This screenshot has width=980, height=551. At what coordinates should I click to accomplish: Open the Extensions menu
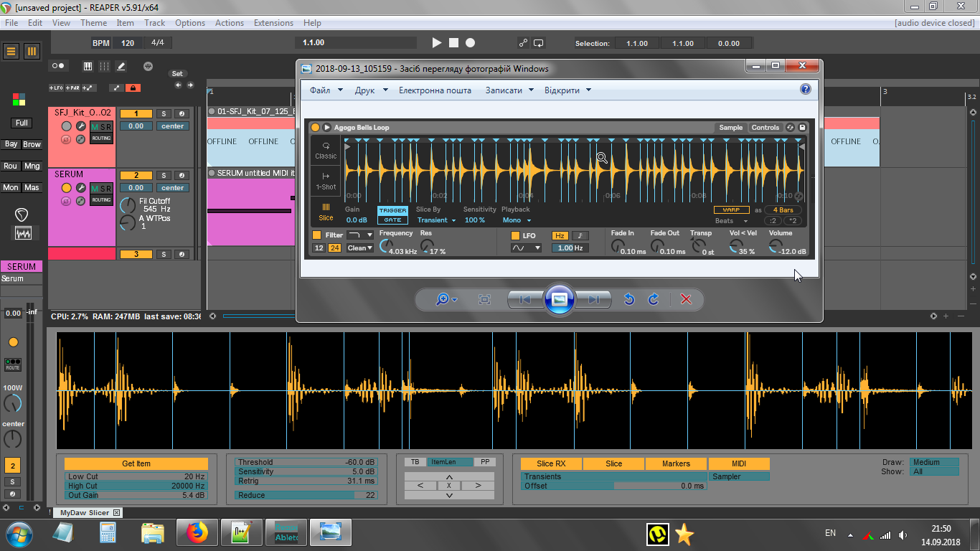click(x=273, y=23)
